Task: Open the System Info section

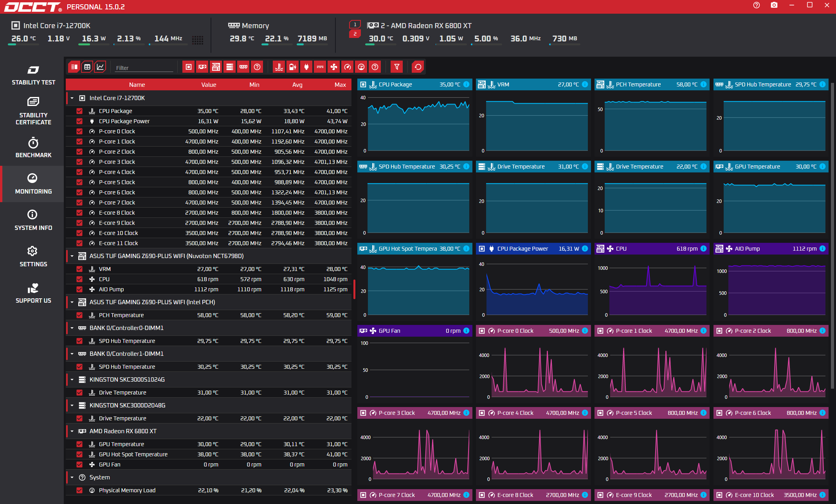Action: coord(33,220)
